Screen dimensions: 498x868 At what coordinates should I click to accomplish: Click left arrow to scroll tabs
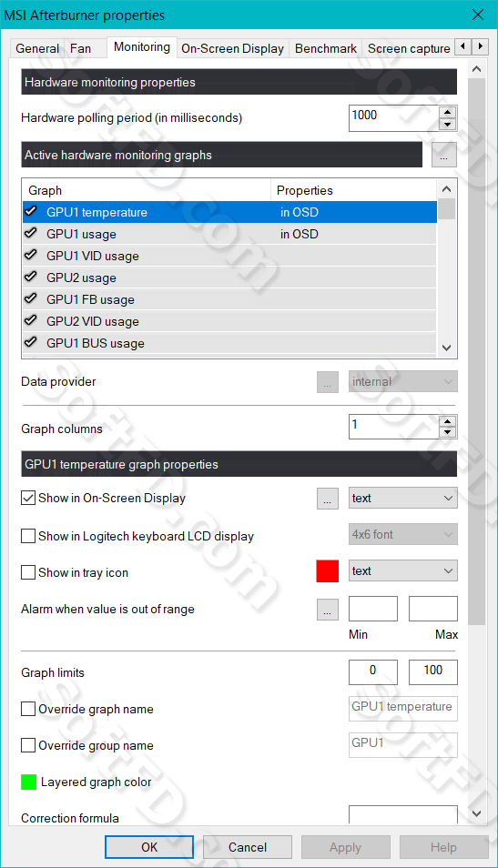click(463, 46)
